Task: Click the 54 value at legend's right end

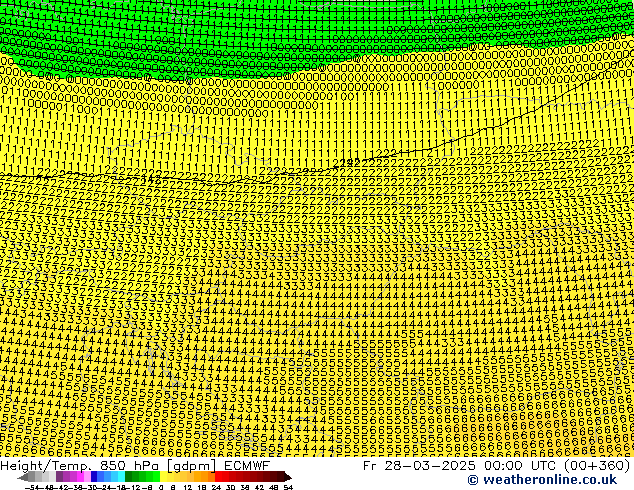Action: (x=288, y=487)
